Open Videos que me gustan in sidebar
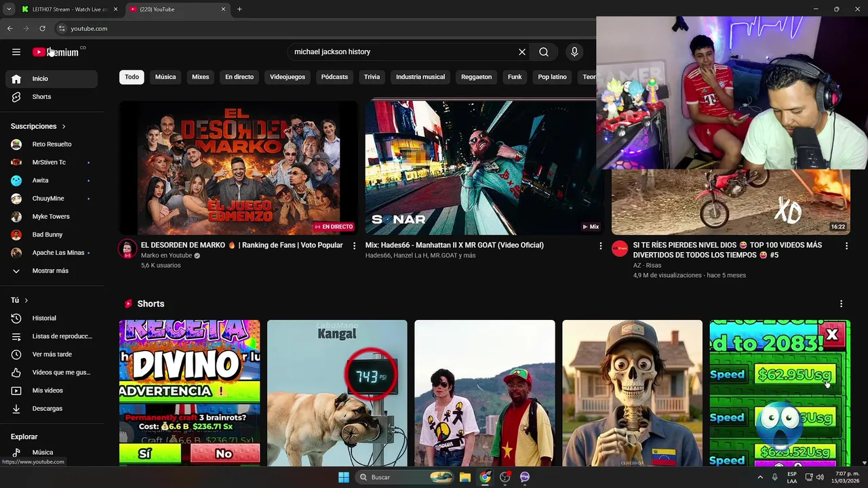This screenshot has width=868, height=488. pyautogui.click(x=52, y=373)
